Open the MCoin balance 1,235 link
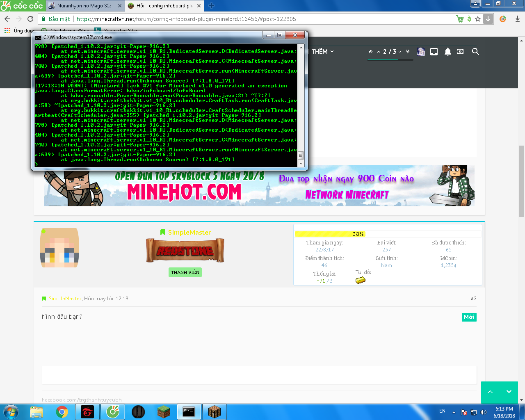The height and width of the screenshot is (420, 525). [x=449, y=265]
